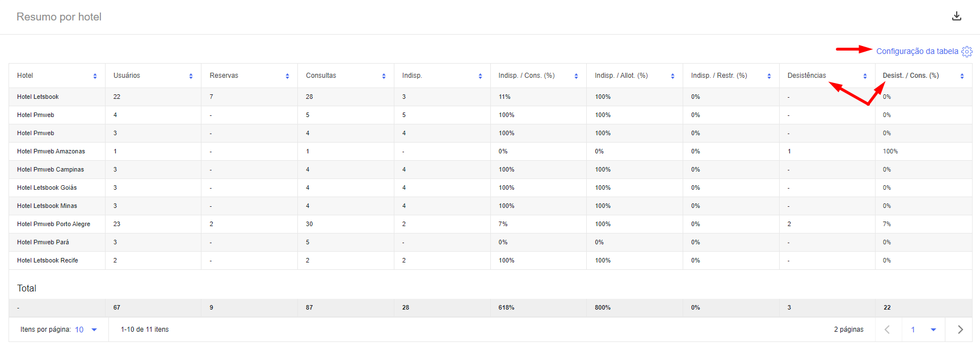The height and width of the screenshot is (346, 980).
Task: Click the 2 páginas label
Action: click(x=848, y=330)
